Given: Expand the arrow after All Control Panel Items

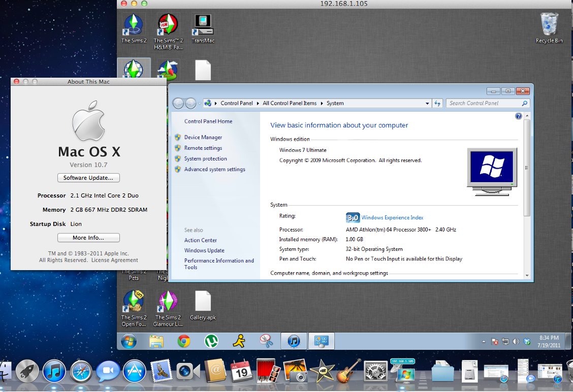Looking at the screenshot, I should click(322, 104).
